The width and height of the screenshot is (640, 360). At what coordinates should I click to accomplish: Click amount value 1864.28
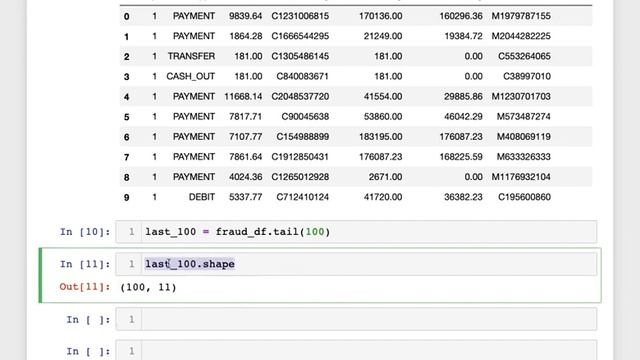pyautogui.click(x=246, y=36)
